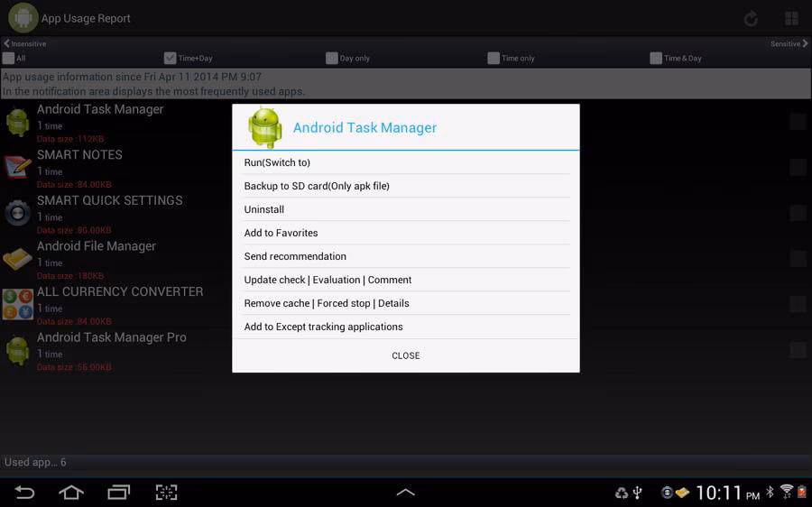812x507 pixels.
Task: Select ALL CURRENCY CONVERTER app name
Action: click(x=120, y=291)
